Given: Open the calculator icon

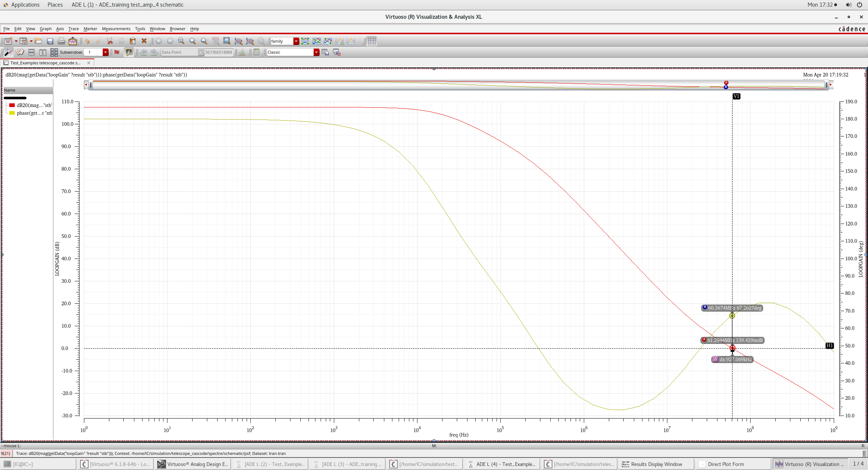Looking at the screenshot, I should tap(257, 52).
